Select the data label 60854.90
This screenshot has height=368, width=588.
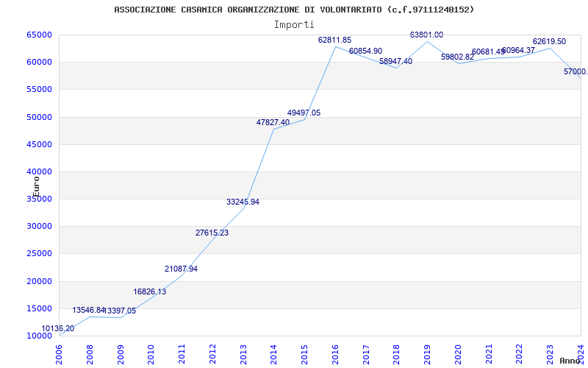coord(365,51)
